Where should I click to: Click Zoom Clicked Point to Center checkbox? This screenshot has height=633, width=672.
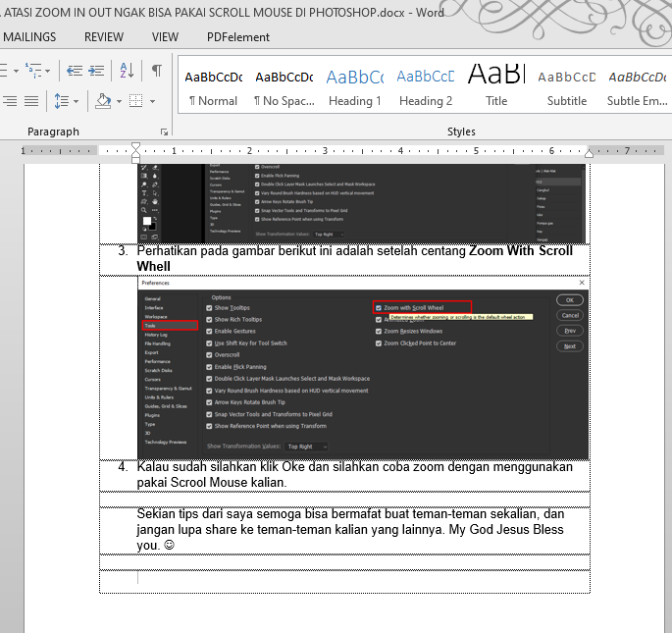pos(379,343)
